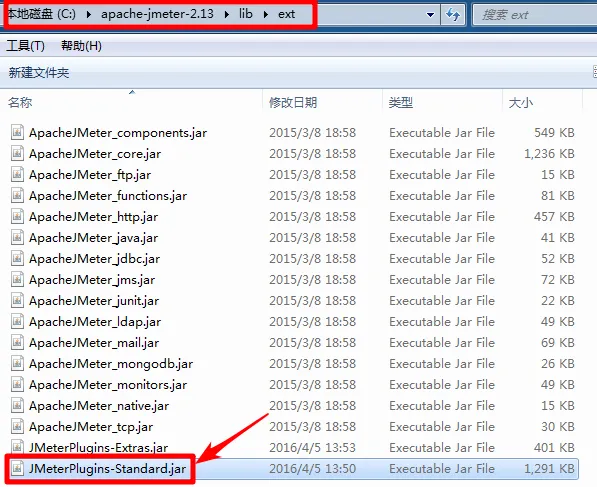The image size is (597, 487).
Task: Click the ApacheJMeter_components.jar file icon
Action: (x=17, y=133)
